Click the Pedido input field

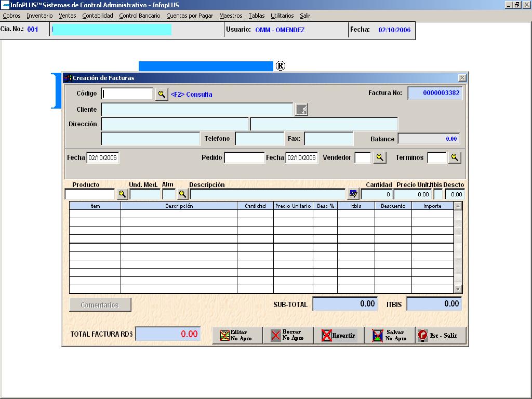tap(244, 157)
